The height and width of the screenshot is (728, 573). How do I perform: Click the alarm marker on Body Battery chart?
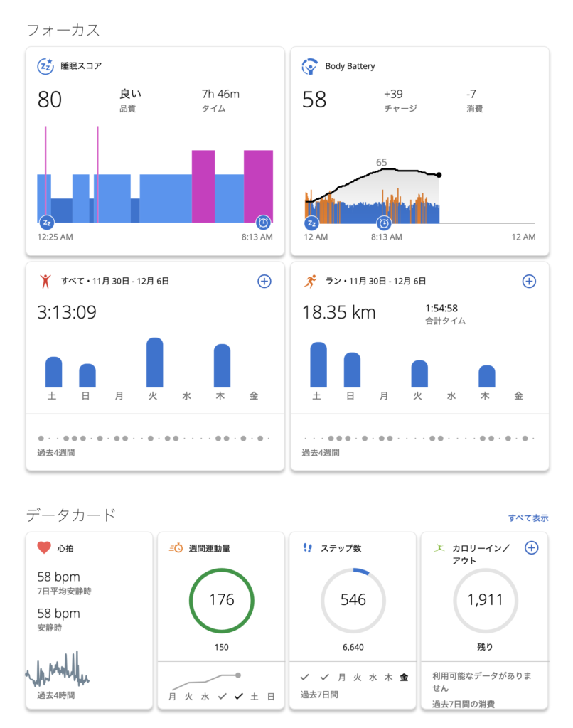click(384, 223)
